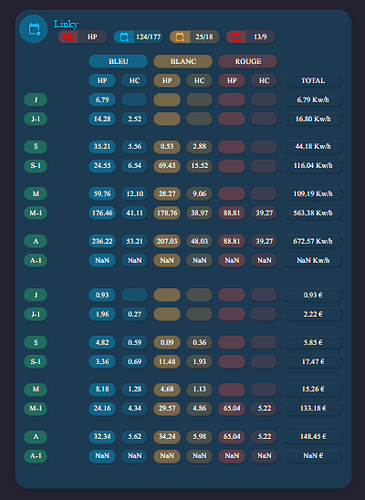The image size is (365, 500).
Task: Select the 34.24 cell
Action: (167, 437)
